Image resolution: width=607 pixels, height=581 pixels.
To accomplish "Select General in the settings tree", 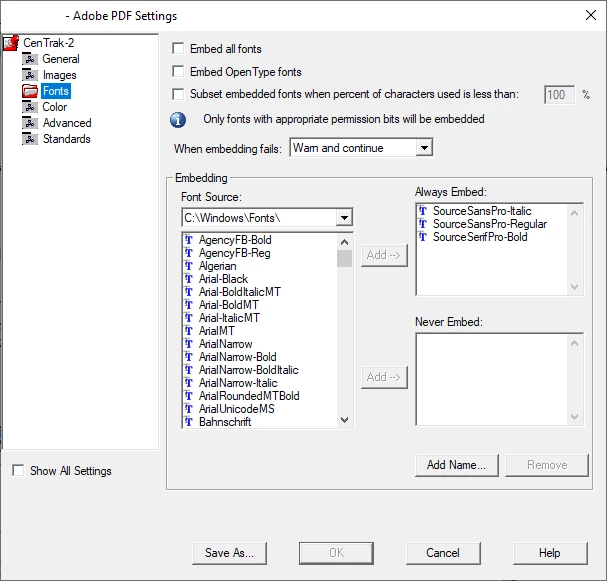I will pos(61,59).
